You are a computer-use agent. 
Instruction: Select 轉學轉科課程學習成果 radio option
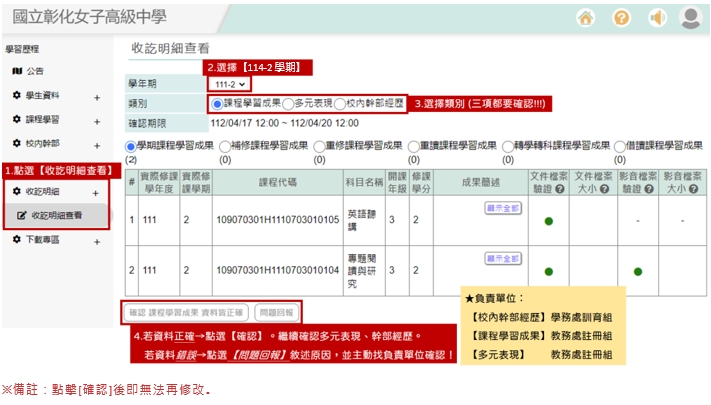508,146
